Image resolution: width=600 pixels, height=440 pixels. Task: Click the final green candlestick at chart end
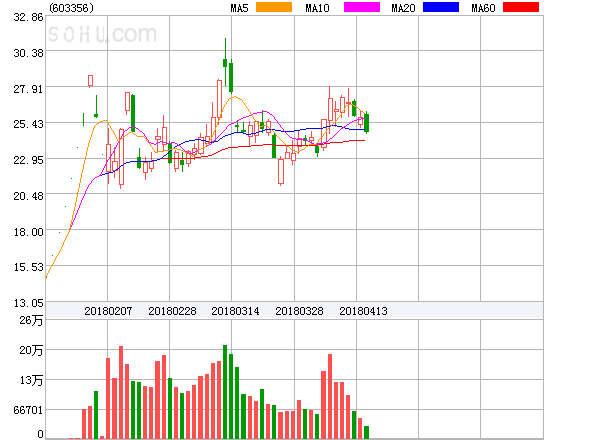click(367, 122)
